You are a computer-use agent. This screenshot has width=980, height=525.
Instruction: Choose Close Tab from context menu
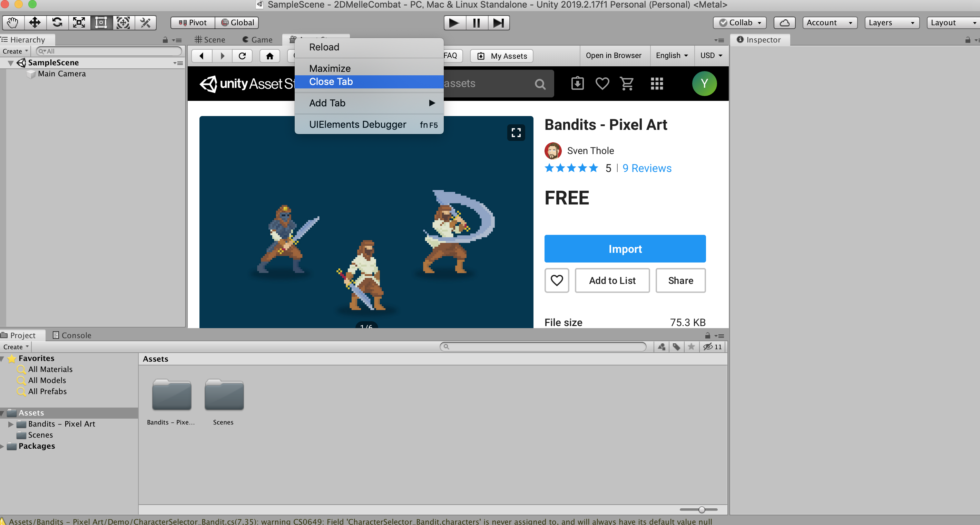[331, 82]
